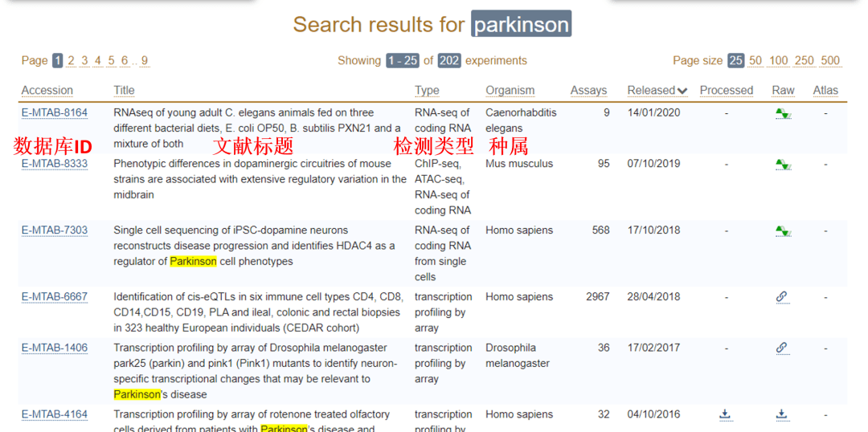Viewport: 868px width, 432px height.
Task: Sort by Raw column header
Action: coord(783,90)
